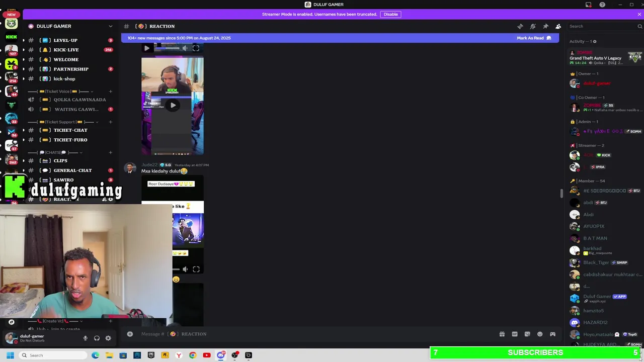This screenshot has width=644, height=362.
Task: Open Microsoft Edge from taskbar
Action: point(95,355)
